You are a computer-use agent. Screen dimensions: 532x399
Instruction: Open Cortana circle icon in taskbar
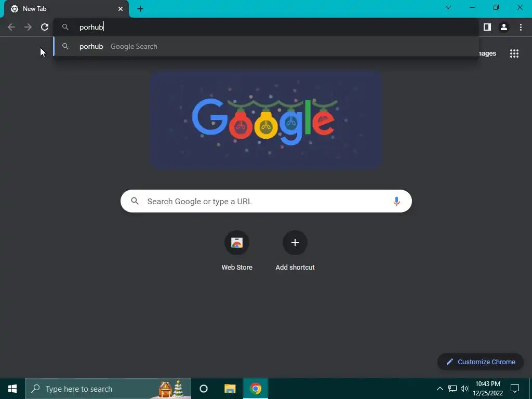click(x=204, y=389)
